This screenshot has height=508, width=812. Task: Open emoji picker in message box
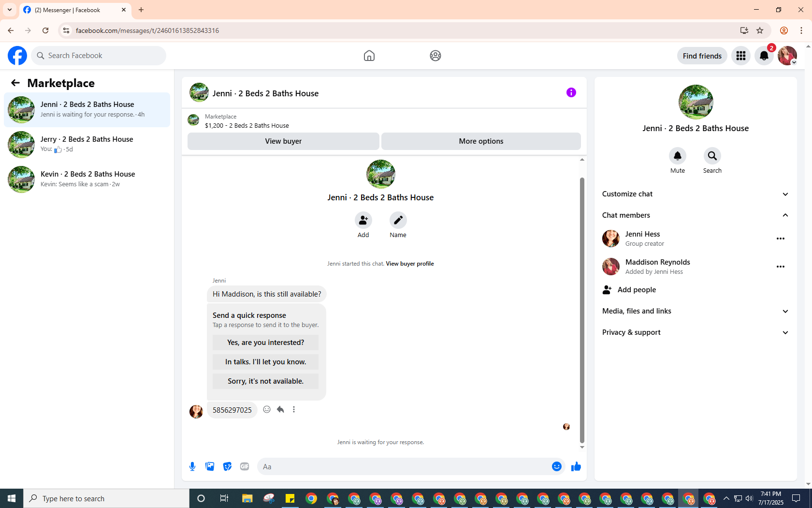[557, 466]
